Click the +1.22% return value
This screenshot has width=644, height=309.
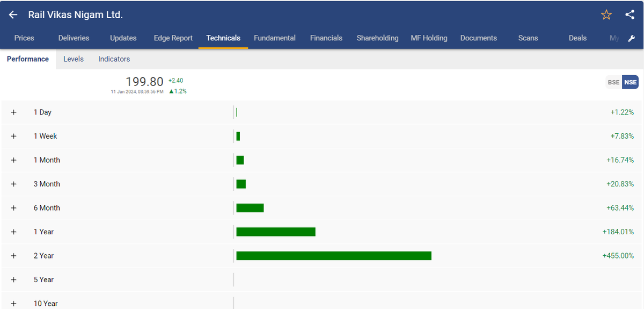[623, 112]
